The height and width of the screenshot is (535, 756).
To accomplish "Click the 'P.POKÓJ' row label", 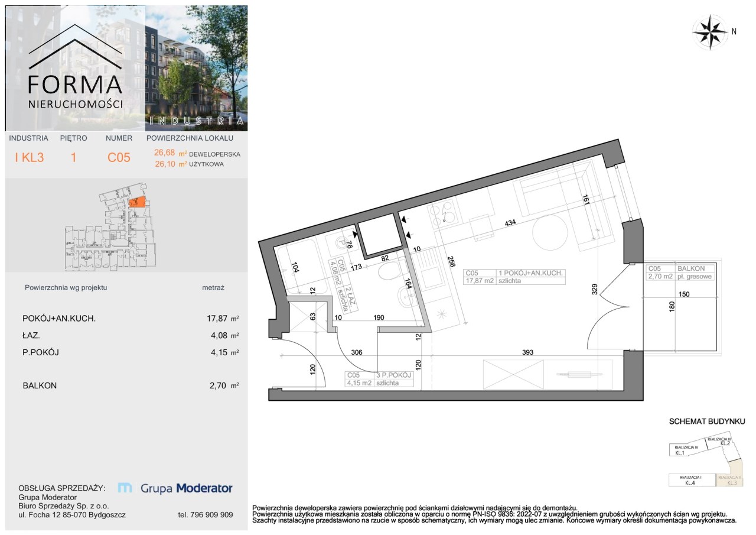I will tap(41, 352).
